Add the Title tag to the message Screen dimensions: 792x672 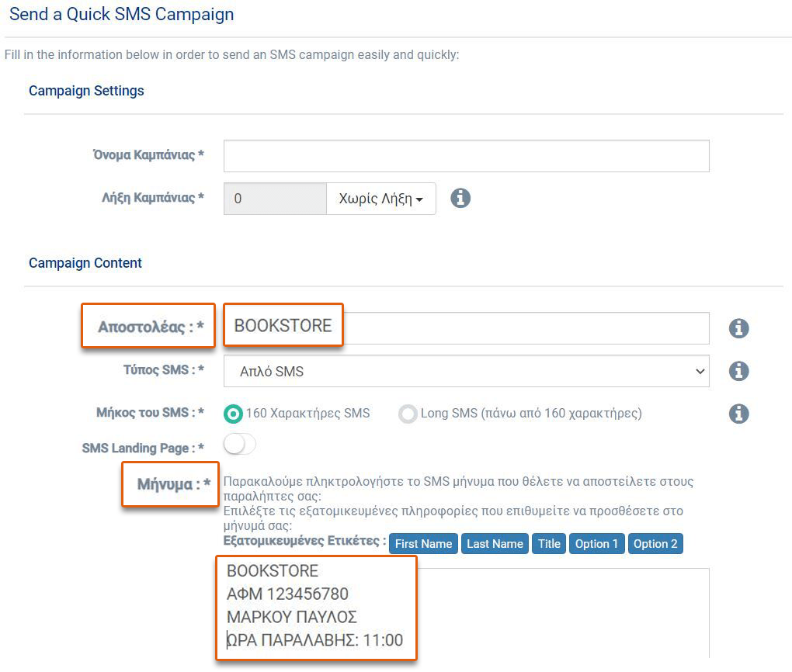(x=549, y=543)
